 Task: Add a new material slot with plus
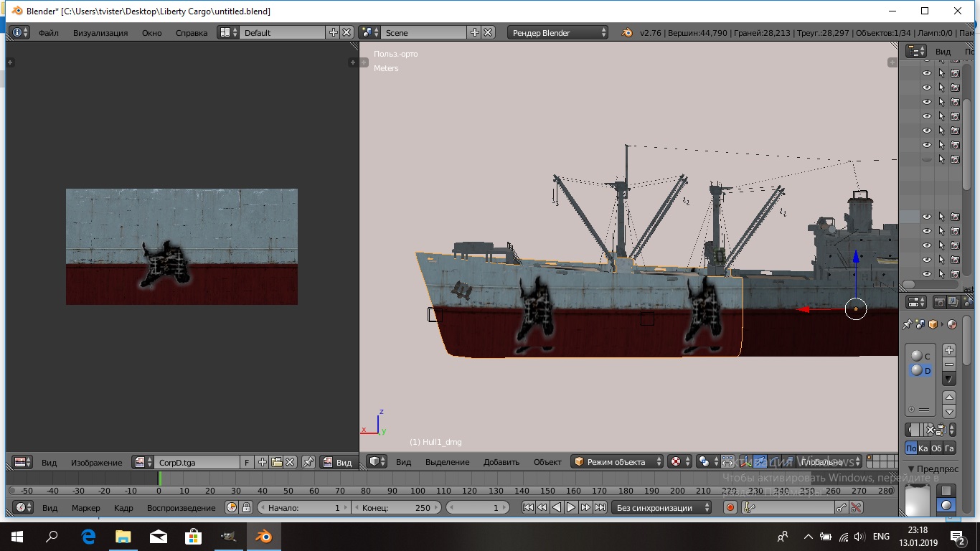(949, 350)
